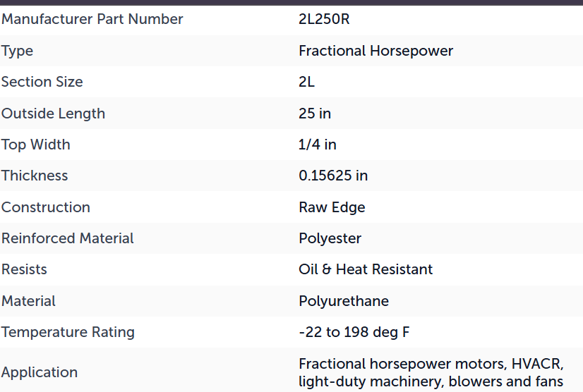
Task: Select the Fractional Horsepower value
Action: [376, 51]
